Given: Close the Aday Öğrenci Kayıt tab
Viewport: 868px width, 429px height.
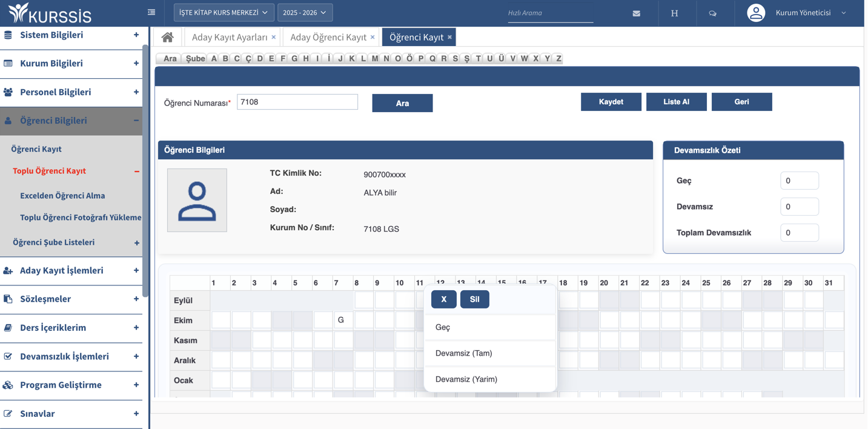Looking at the screenshot, I should pos(373,38).
